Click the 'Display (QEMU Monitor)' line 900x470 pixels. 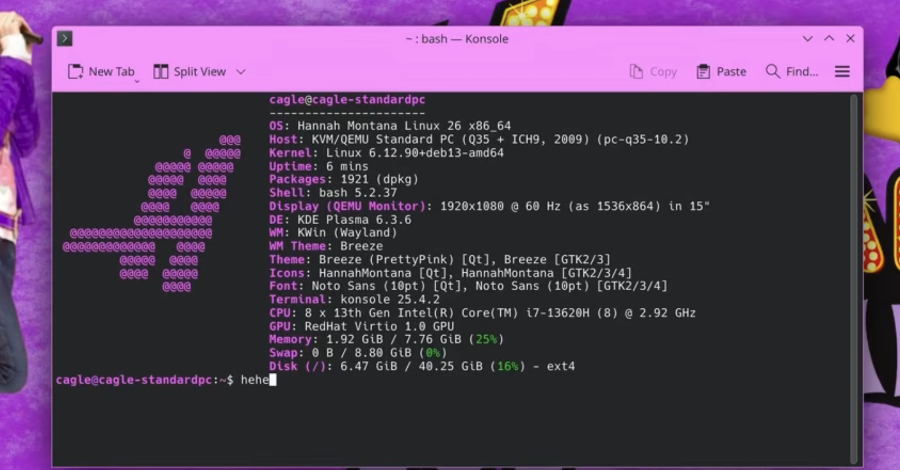[490, 206]
